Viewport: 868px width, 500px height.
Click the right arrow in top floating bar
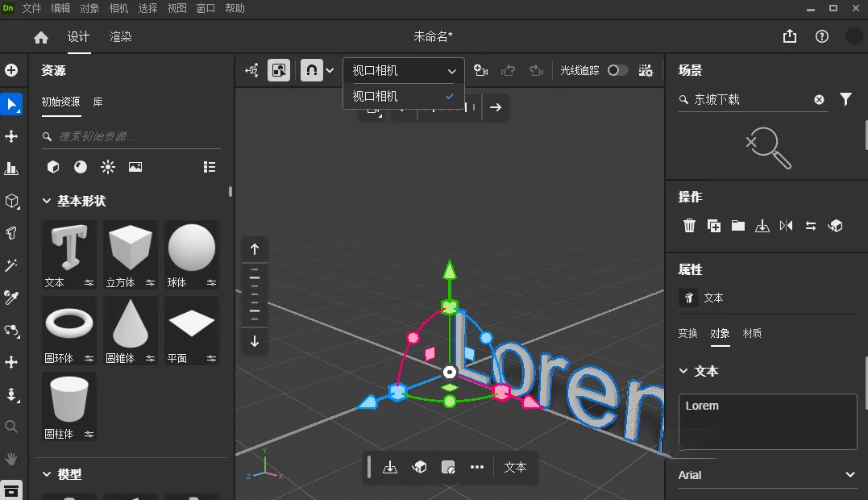(496, 107)
